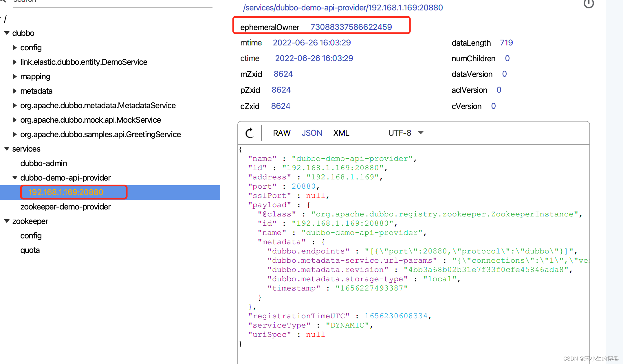This screenshot has width=623, height=364.
Task: Collapse the services tree node
Action: click(7, 149)
